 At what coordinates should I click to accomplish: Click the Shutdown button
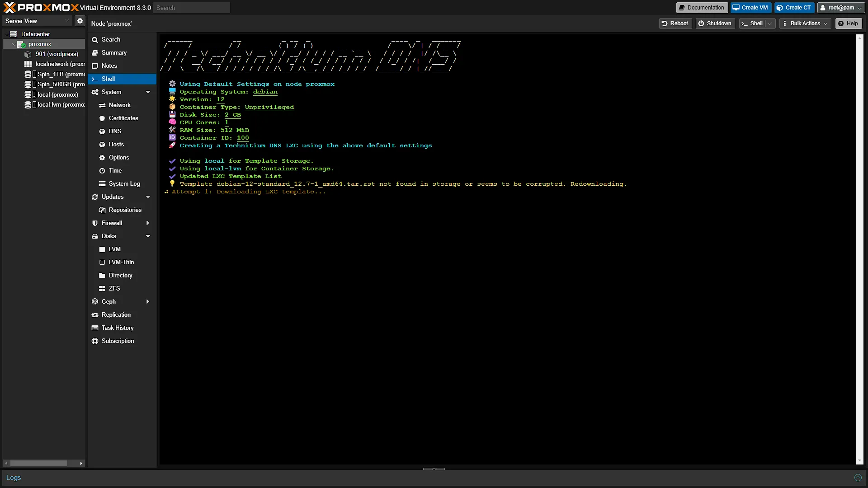[715, 23]
